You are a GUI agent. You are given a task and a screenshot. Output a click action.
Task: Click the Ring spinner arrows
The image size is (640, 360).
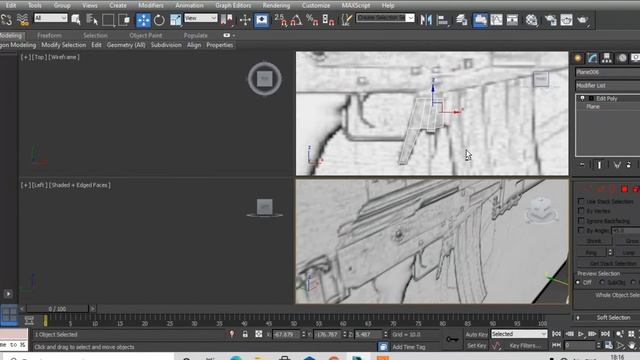[610, 252]
